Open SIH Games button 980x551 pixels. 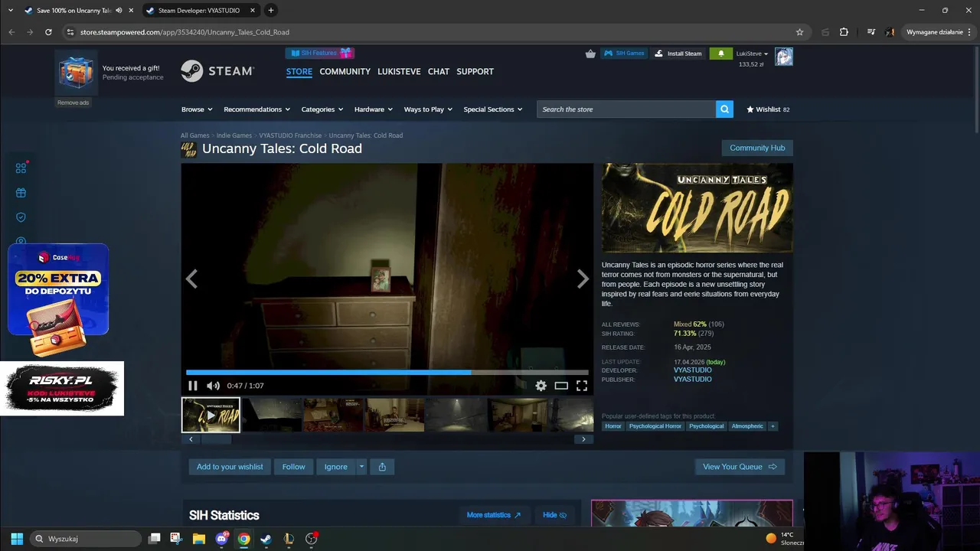pyautogui.click(x=624, y=54)
